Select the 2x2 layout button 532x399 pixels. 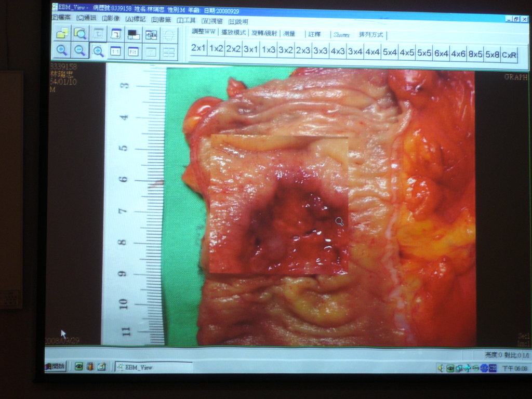coord(233,49)
